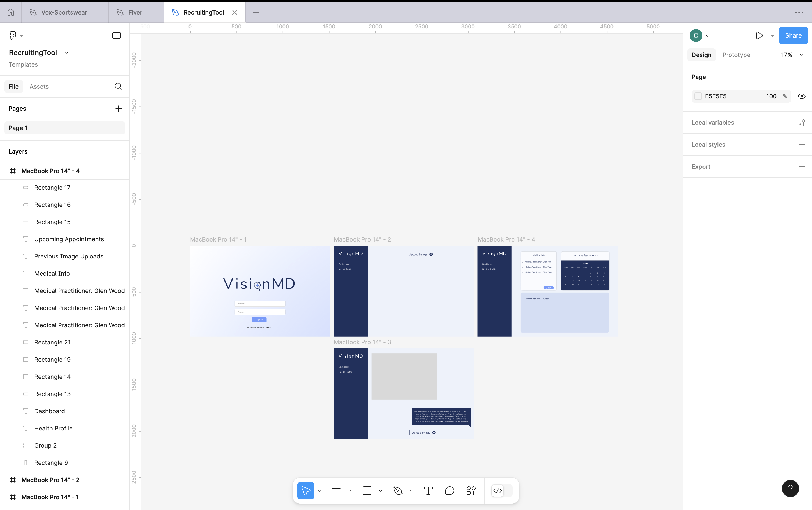Open Local variables settings icon
This screenshot has width=812, height=510.
[x=802, y=123]
